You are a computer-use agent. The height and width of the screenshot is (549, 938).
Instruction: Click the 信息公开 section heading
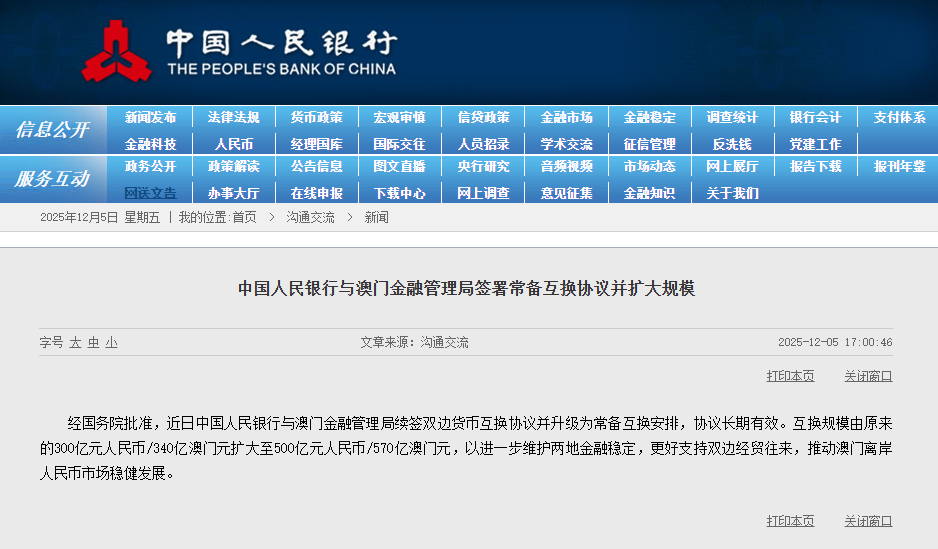point(52,130)
